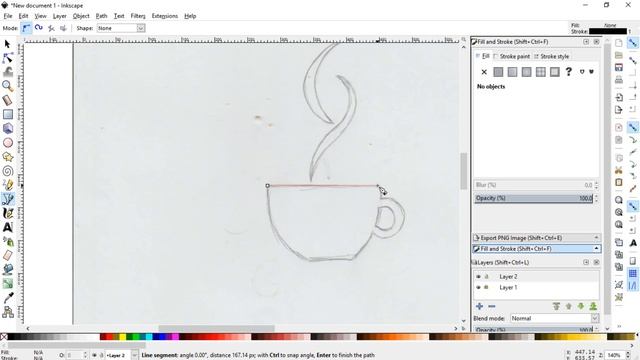Iconify the Fill and Stroke panel
The width and height of the screenshot is (640, 360).
(x=586, y=42)
